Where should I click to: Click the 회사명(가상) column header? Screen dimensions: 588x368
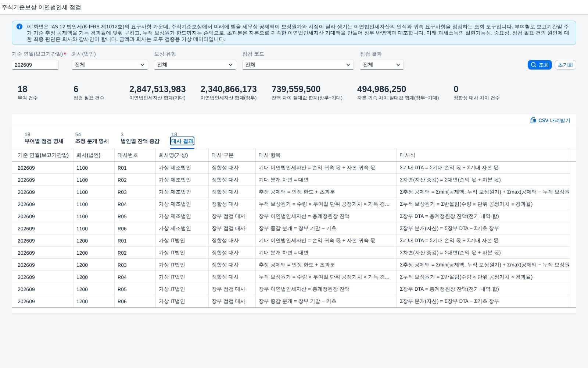[x=182, y=155]
